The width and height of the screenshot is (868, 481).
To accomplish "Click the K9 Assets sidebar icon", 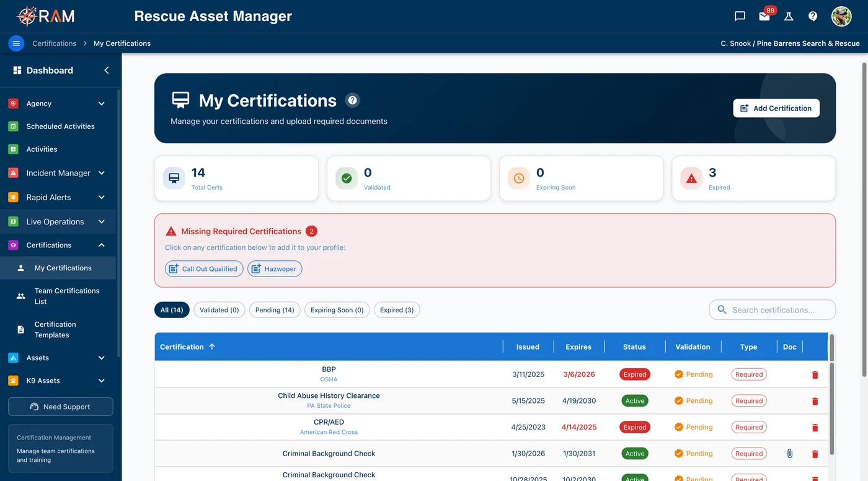I will point(13,381).
